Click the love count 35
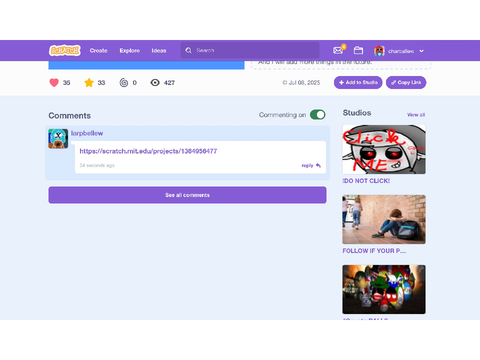The width and height of the screenshot is (480, 360). 67,83
